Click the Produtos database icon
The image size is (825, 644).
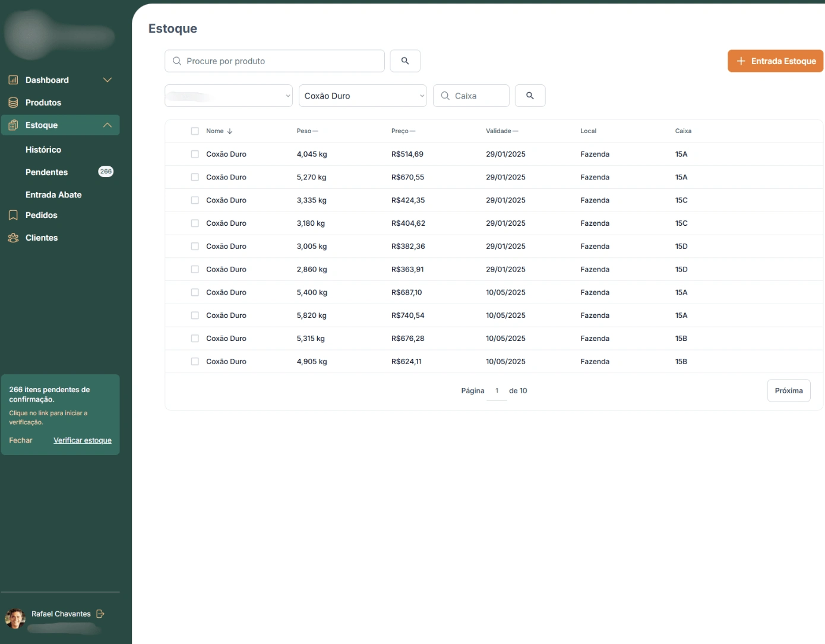pyautogui.click(x=13, y=102)
